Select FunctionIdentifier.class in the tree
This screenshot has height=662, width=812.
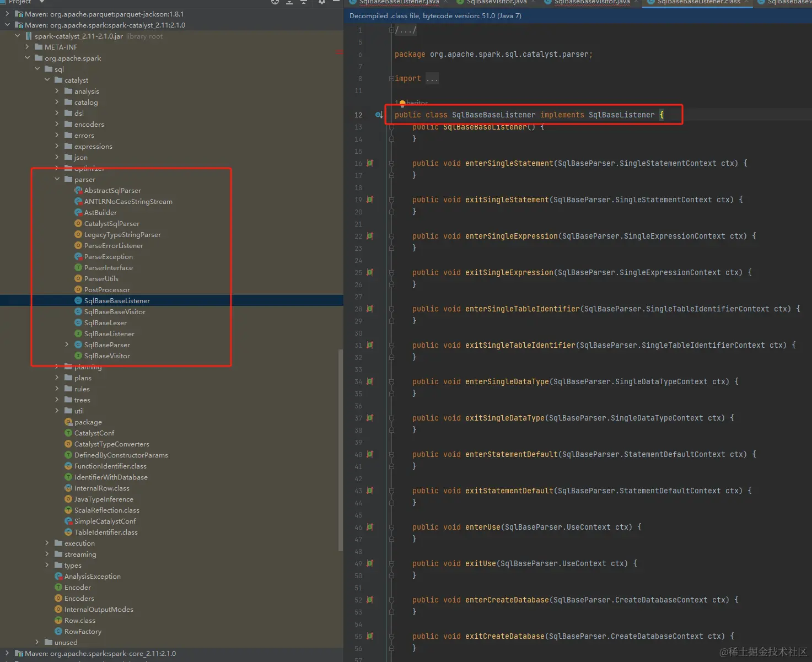coord(110,466)
